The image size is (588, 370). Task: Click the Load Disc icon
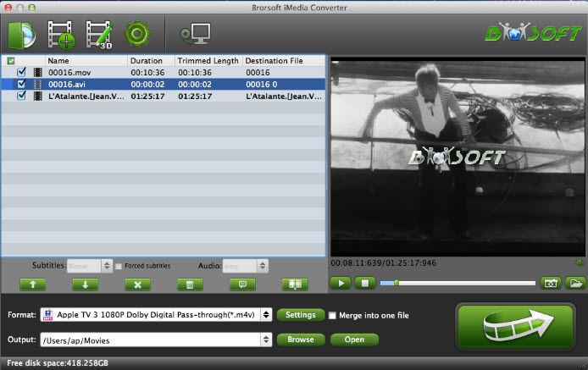click(x=21, y=34)
